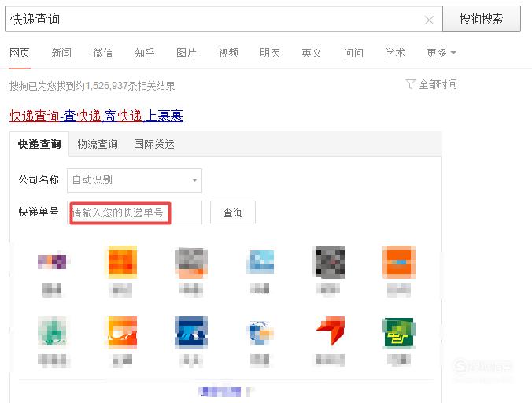Select the 快递查询 widget tab

coord(39,144)
